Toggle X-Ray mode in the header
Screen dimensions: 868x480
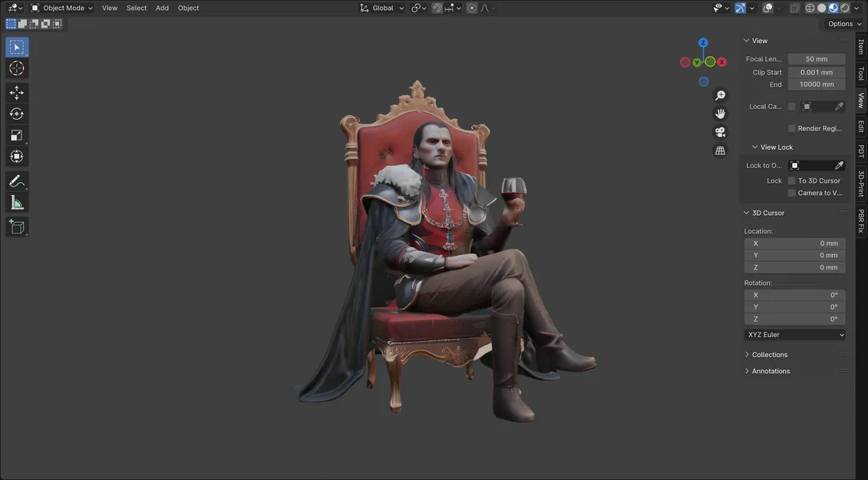(795, 8)
